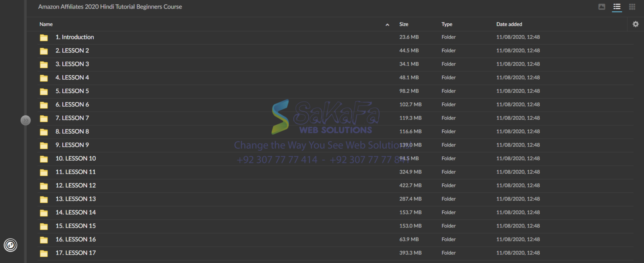Select '17. LESSON 17' folder name
Image resolution: width=644 pixels, height=263 pixels.
tap(76, 253)
